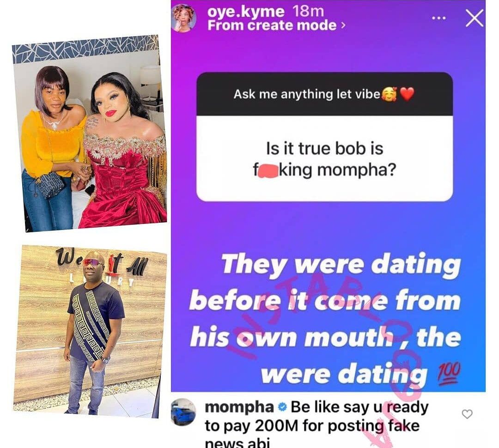Tap mompha's comment about 200M fake news
This screenshot has width=499, height=448.
click(x=316, y=424)
